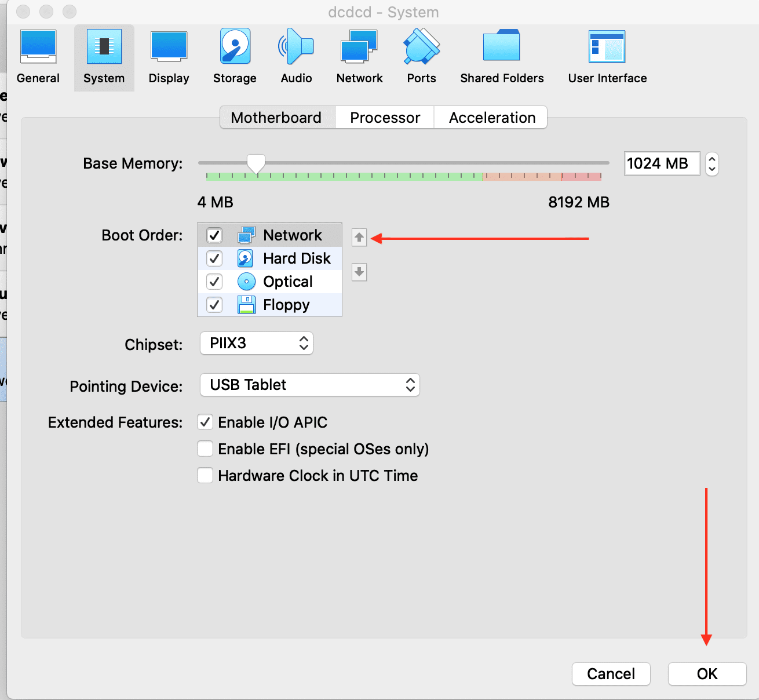Click the Base Memory slider handle
This screenshot has width=759, height=700.
click(x=256, y=164)
